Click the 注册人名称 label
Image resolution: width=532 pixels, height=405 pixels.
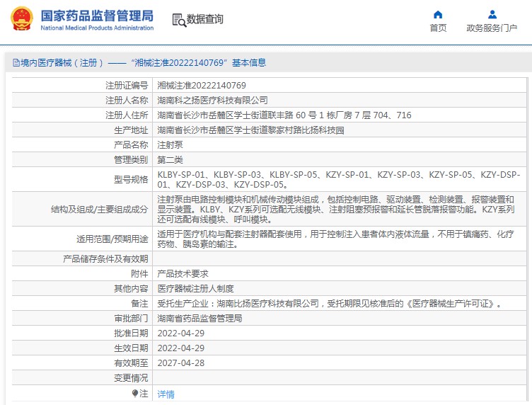(127, 100)
